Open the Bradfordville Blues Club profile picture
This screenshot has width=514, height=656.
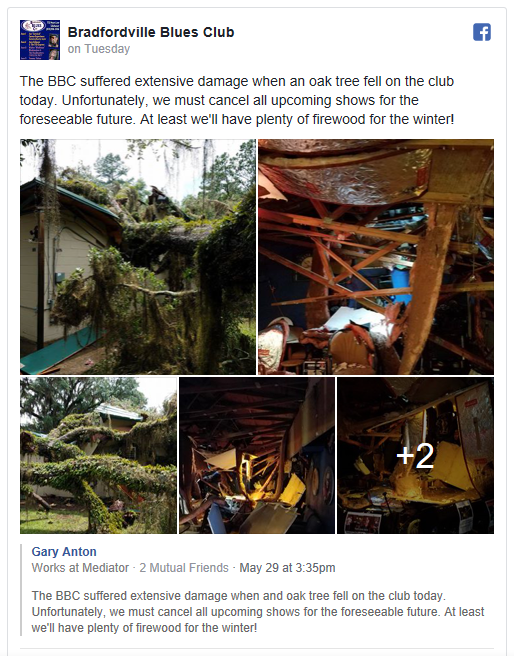tap(40, 40)
